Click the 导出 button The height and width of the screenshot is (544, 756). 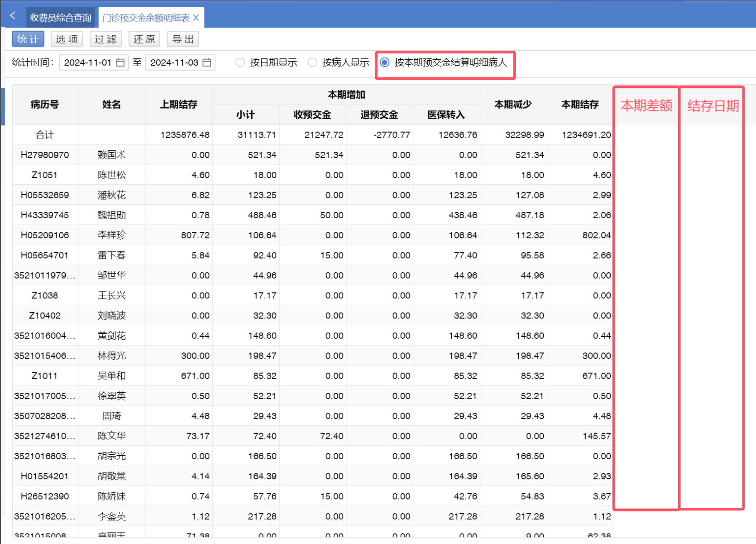tap(183, 39)
